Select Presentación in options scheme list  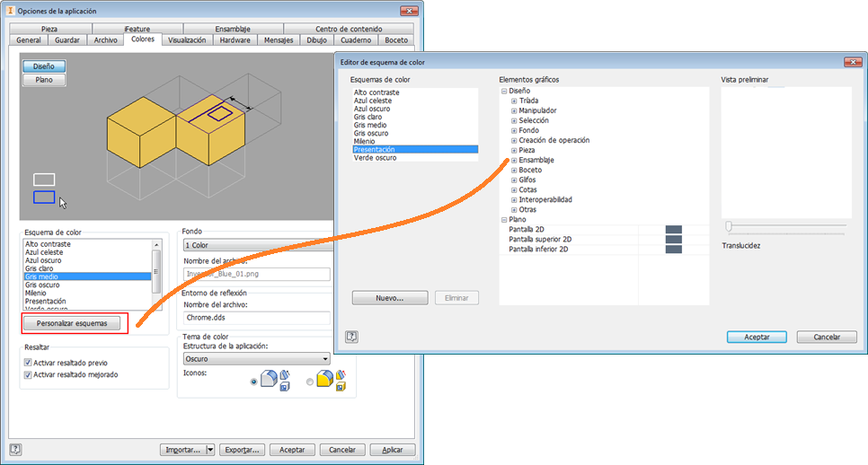tap(46, 302)
